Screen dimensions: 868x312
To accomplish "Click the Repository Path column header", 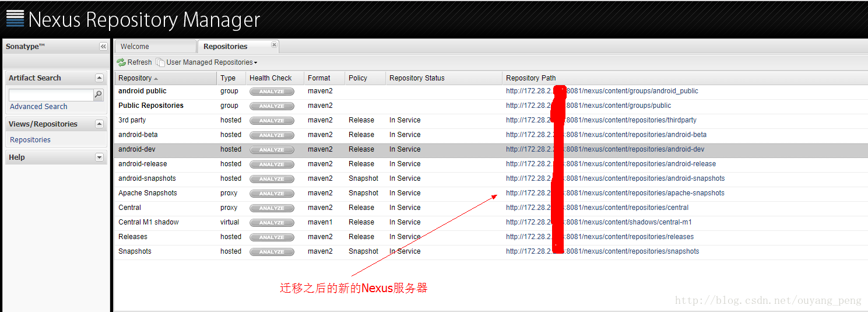I will [x=684, y=78].
